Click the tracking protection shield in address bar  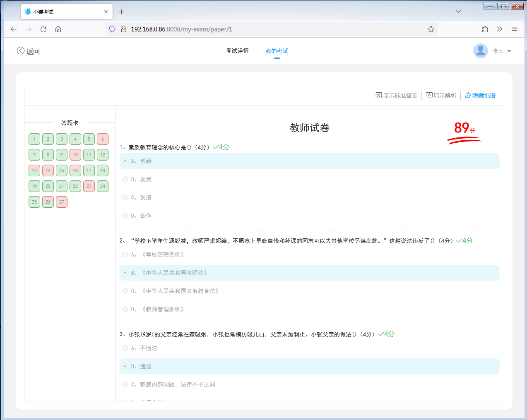[112, 29]
